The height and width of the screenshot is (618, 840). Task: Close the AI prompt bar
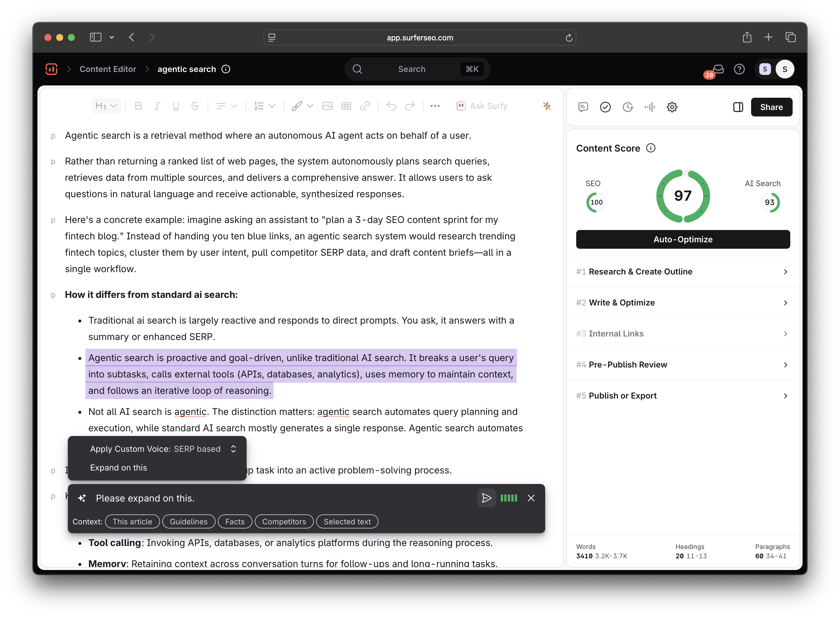coord(531,498)
